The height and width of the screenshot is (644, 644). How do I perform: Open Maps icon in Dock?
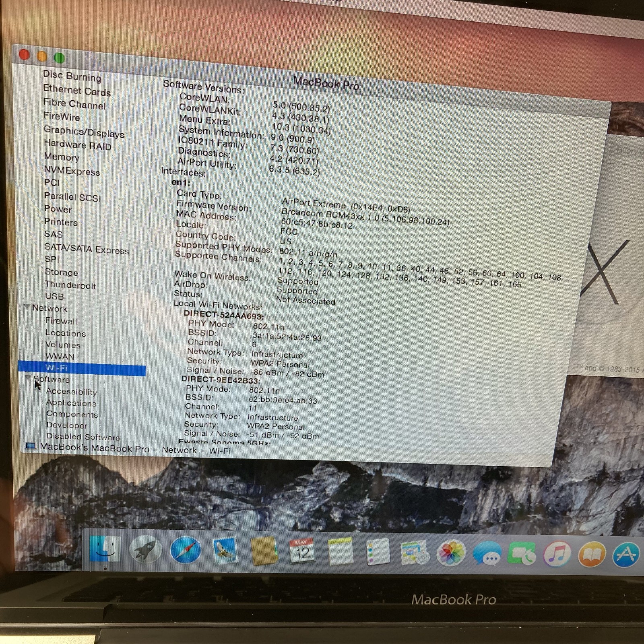coord(415,553)
